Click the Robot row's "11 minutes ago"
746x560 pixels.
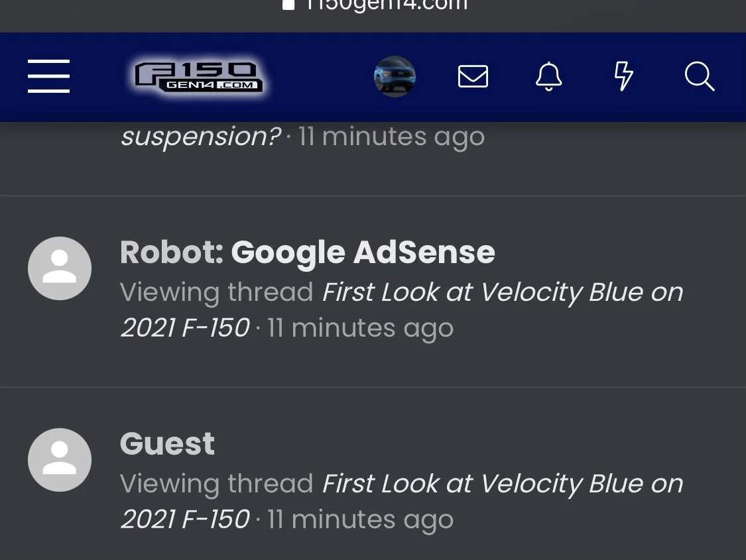(x=360, y=328)
